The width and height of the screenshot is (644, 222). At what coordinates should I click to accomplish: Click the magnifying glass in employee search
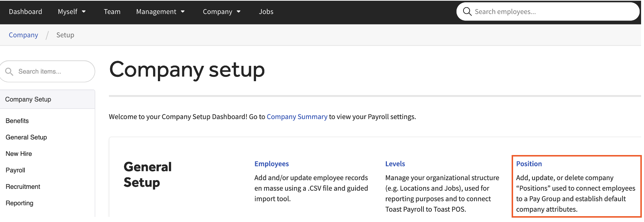coord(467,11)
